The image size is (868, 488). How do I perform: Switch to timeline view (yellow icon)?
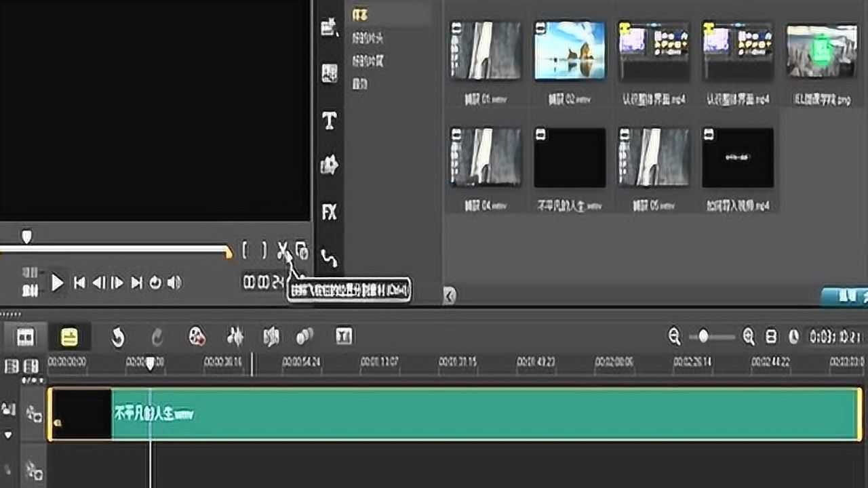pos(69,336)
